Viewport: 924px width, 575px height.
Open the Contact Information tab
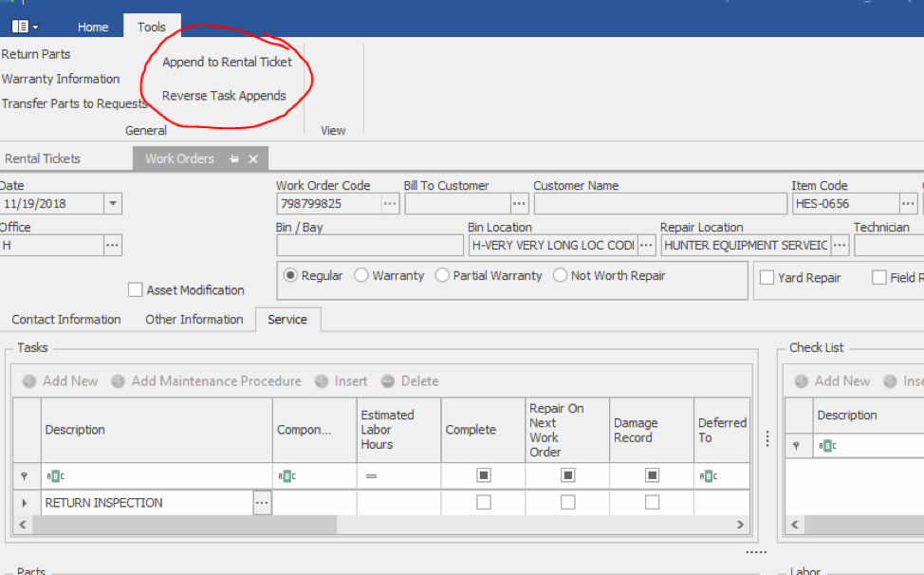[66, 320]
